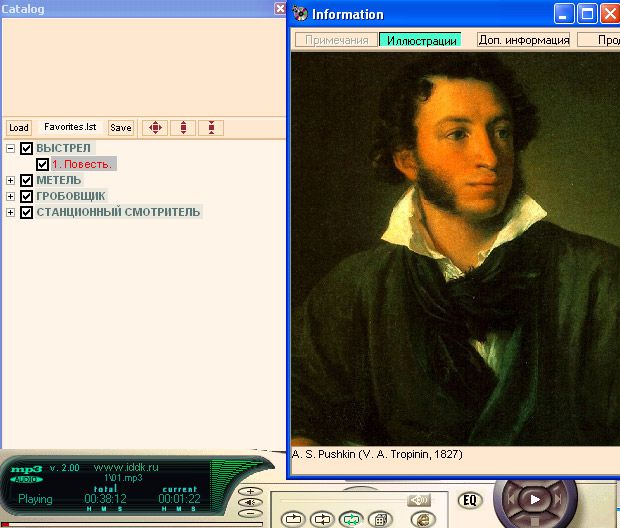Expand the ГРОБОВЩИК tree node
This screenshot has width=620, height=528.
point(11,196)
